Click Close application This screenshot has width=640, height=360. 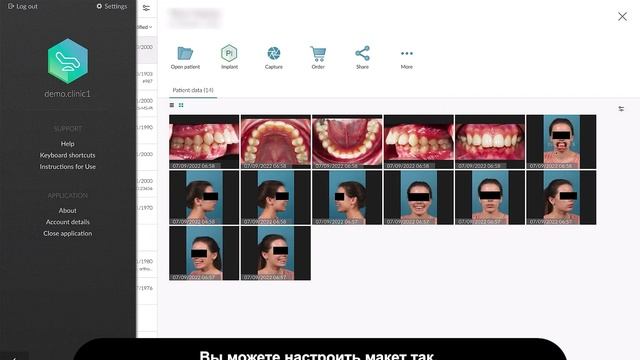coord(67,233)
